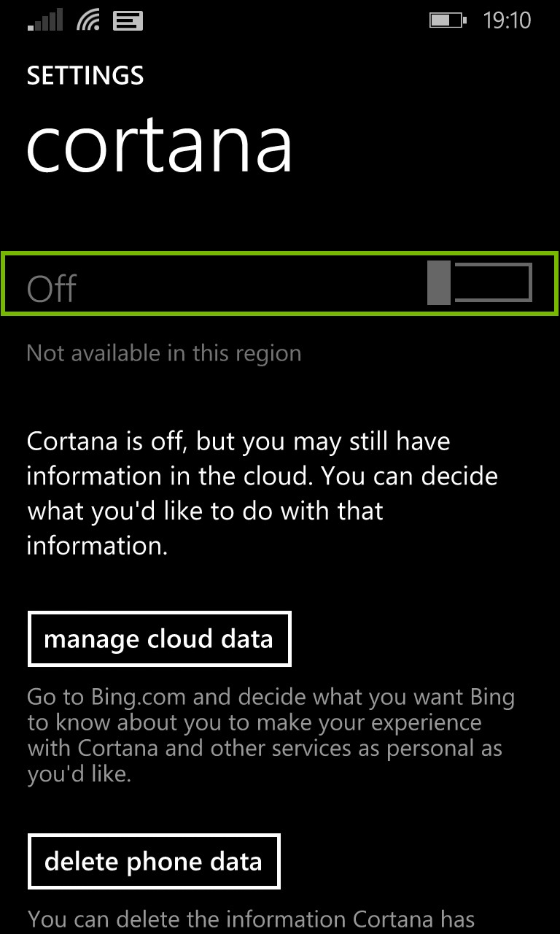
Task: Select the Wi-Fi arc symbol
Action: (90, 20)
